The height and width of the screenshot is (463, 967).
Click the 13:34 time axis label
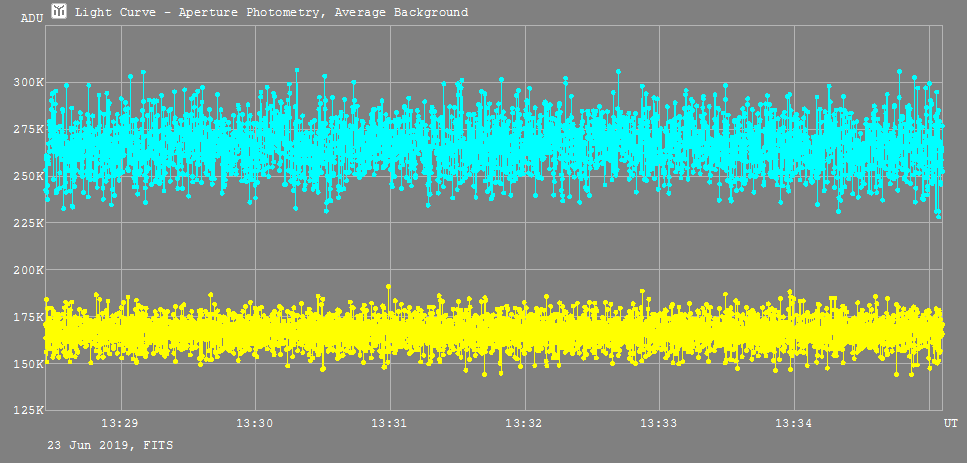pyautogui.click(x=794, y=424)
